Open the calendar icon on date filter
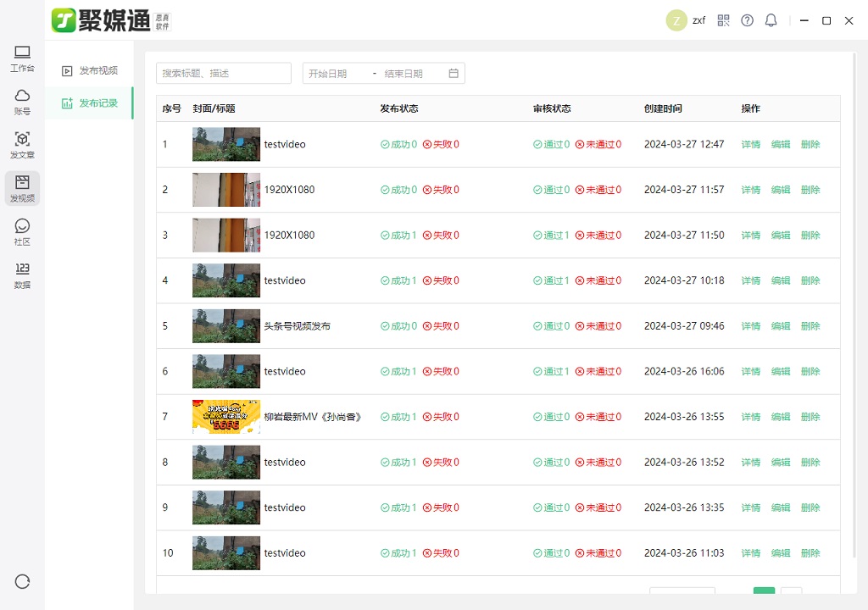The height and width of the screenshot is (610, 868). tap(454, 73)
